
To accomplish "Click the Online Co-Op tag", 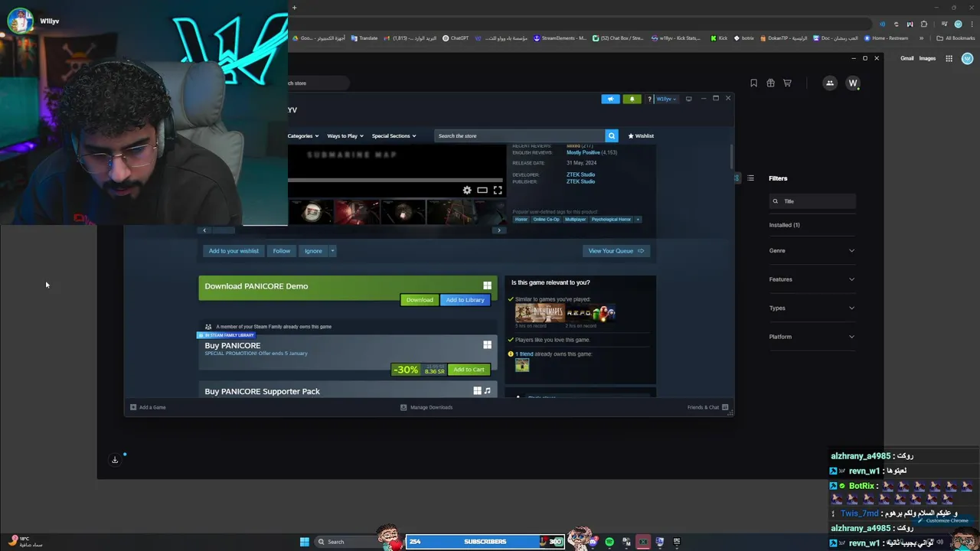I will pyautogui.click(x=546, y=220).
